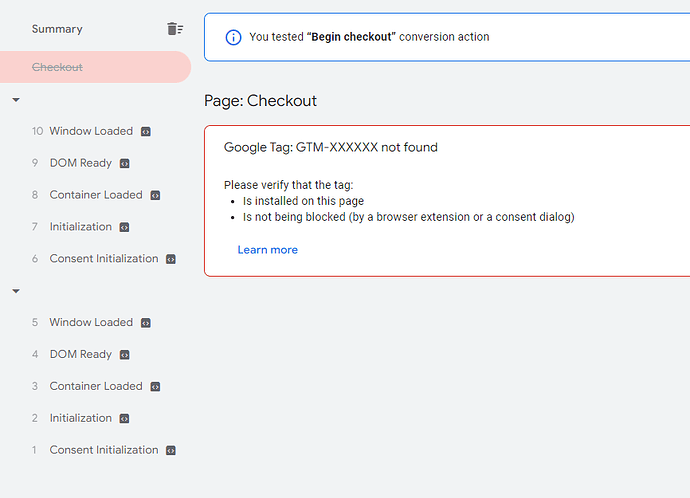Click the clear events trash icon
Viewport: 690px width, 498px height.
click(x=175, y=29)
